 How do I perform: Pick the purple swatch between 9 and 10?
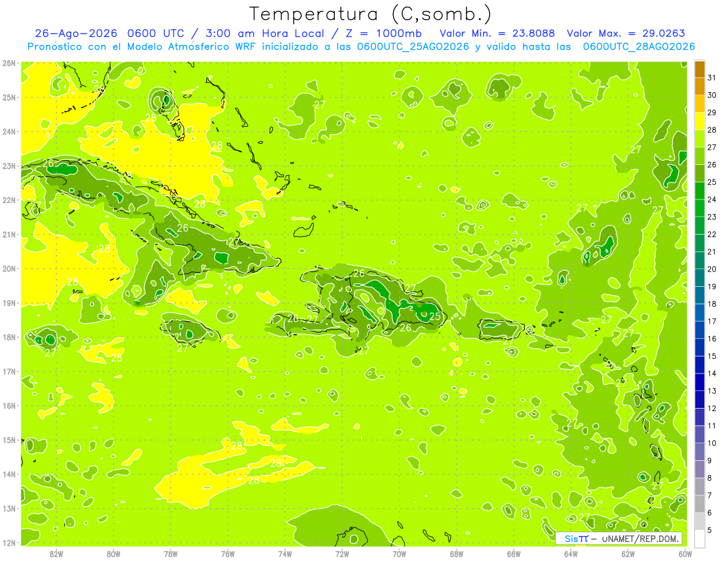pyautogui.click(x=699, y=452)
